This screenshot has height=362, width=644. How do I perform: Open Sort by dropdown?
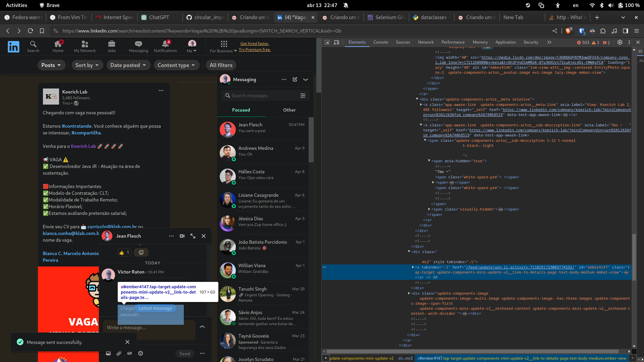click(87, 65)
